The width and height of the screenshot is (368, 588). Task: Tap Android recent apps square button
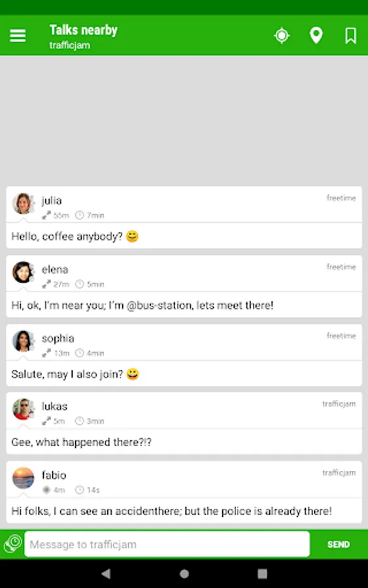[262, 574]
